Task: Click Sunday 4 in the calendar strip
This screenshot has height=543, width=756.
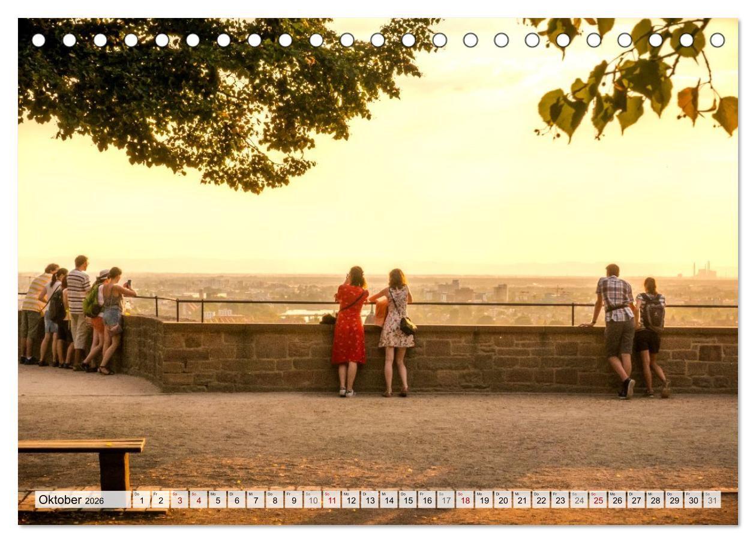Action: 199,500
